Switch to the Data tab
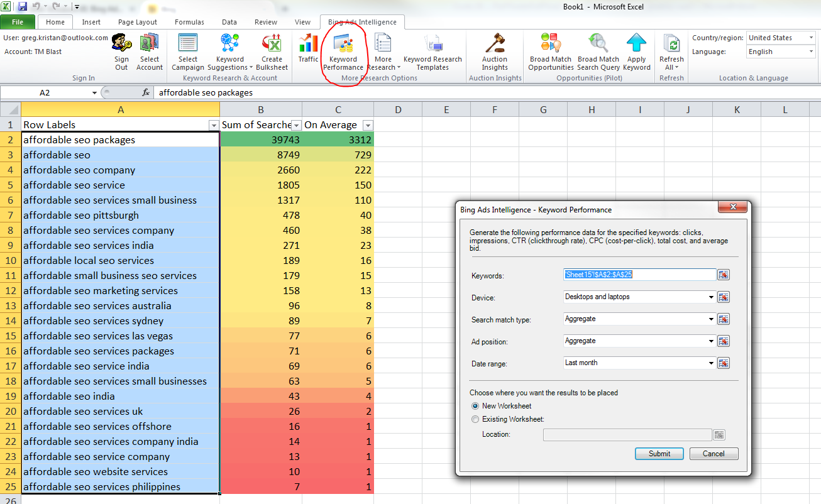Image resolution: width=821 pixels, height=504 pixels. (x=229, y=22)
